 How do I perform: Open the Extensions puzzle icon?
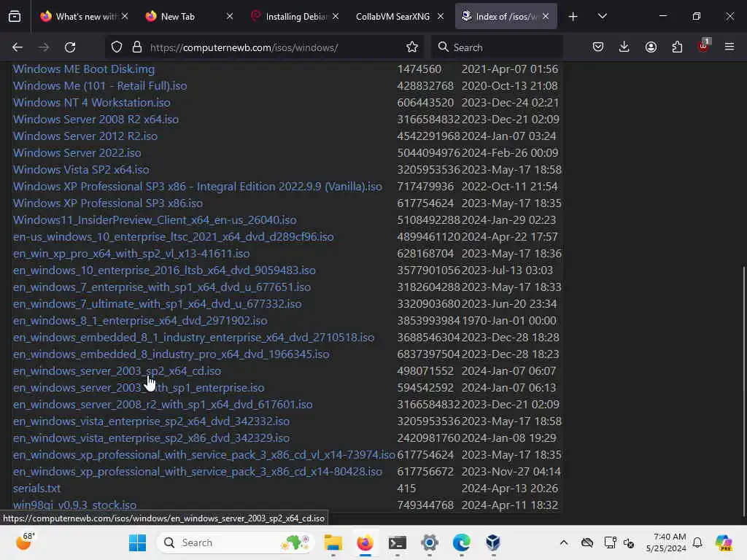tap(677, 47)
